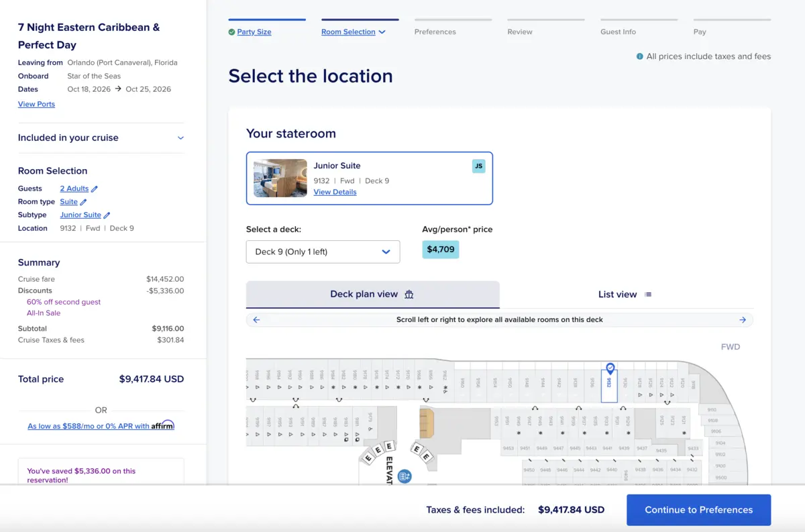805x532 pixels.
Task: Click the edit pencil beside Room type Suite
Action: [x=84, y=202]
